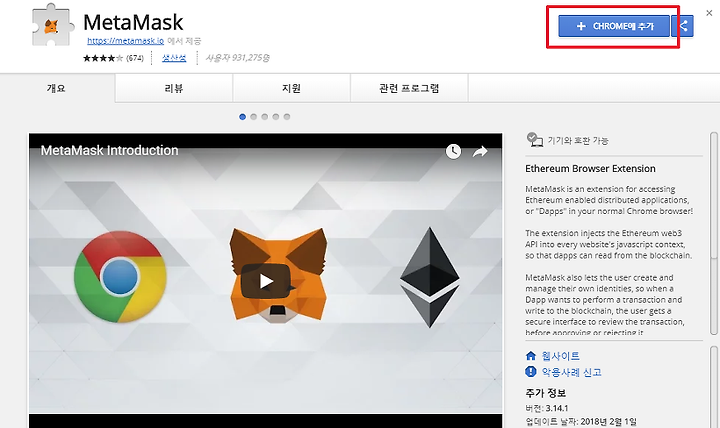Click the MetaMask fox extension icon
The height and width of the screenshot is (428, 720).
(52, 26)
